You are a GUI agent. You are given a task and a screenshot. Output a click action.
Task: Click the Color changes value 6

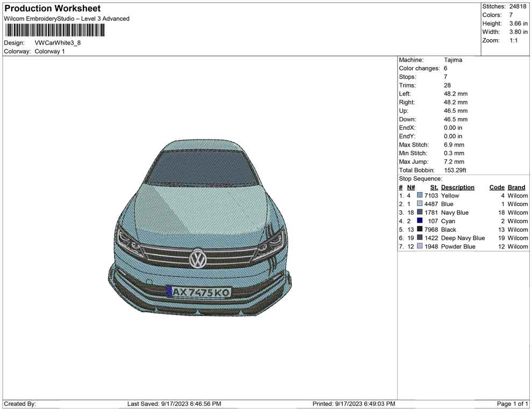pos(445,68)
